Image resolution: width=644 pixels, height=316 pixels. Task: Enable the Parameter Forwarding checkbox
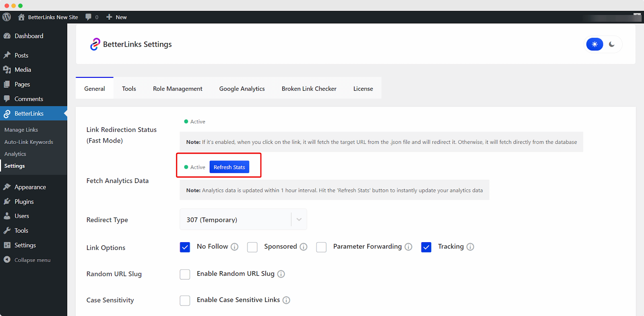point(321,247)
